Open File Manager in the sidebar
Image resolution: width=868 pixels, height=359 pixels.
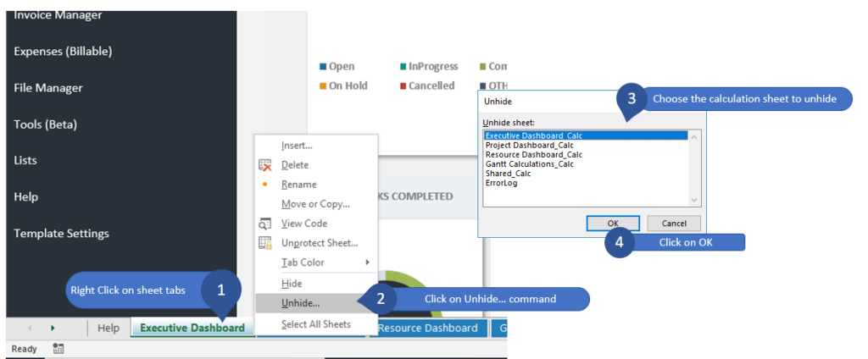click(48, 88)
